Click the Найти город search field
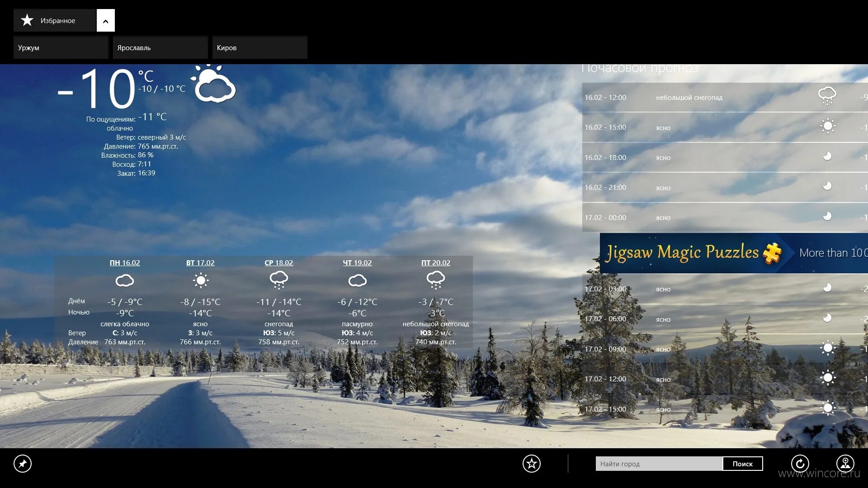Viewport: 868px width, 488px height. click(x=658, y=464)
